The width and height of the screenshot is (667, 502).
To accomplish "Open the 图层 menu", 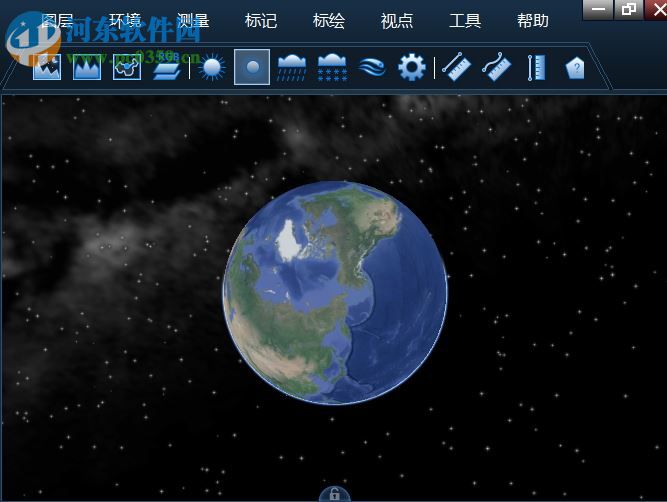I will point(57,20).
